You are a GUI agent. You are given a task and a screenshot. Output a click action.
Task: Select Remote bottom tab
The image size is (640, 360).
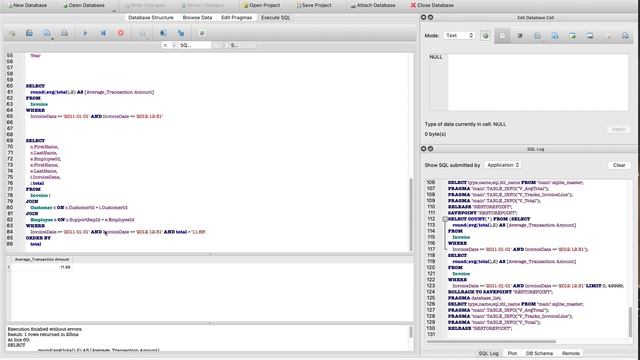571,353
